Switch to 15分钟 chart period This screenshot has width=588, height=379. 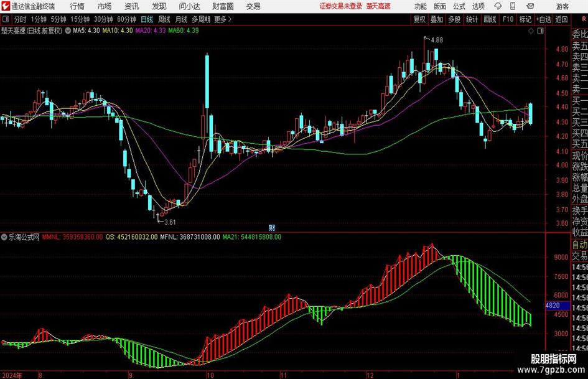pyautogui.click(x=80, y=19)
